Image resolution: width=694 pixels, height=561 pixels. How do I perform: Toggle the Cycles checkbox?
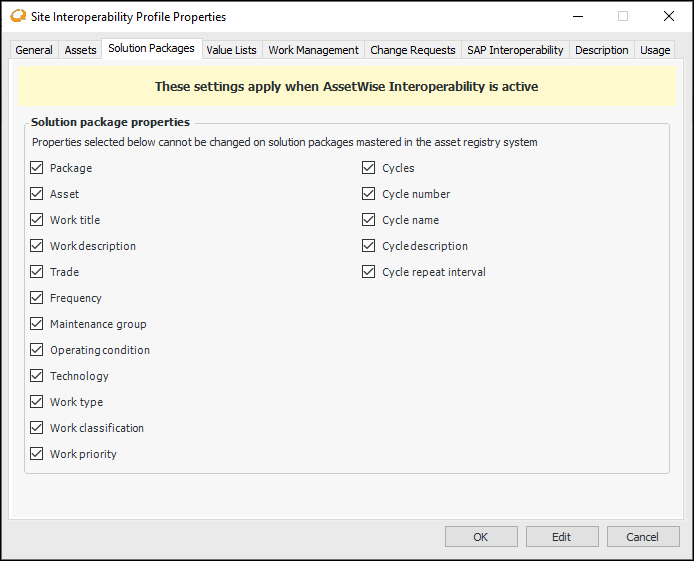[369, 168]
